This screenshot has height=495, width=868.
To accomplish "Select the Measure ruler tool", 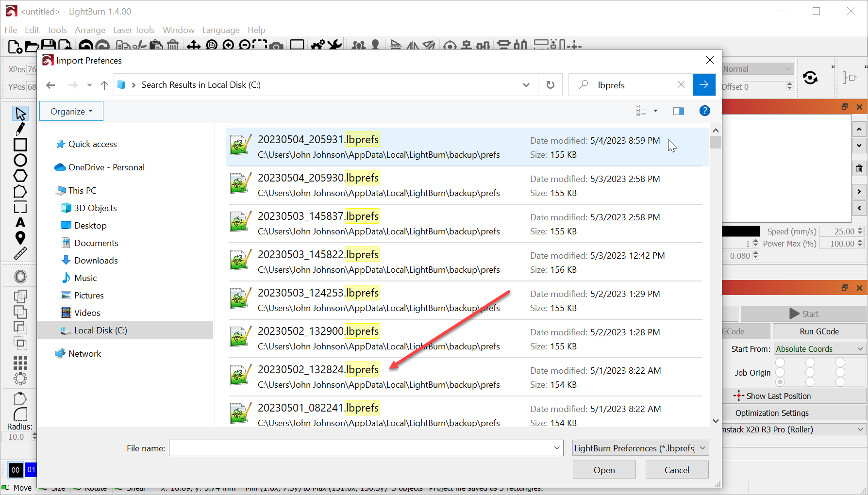I will [x=20, y=253].
